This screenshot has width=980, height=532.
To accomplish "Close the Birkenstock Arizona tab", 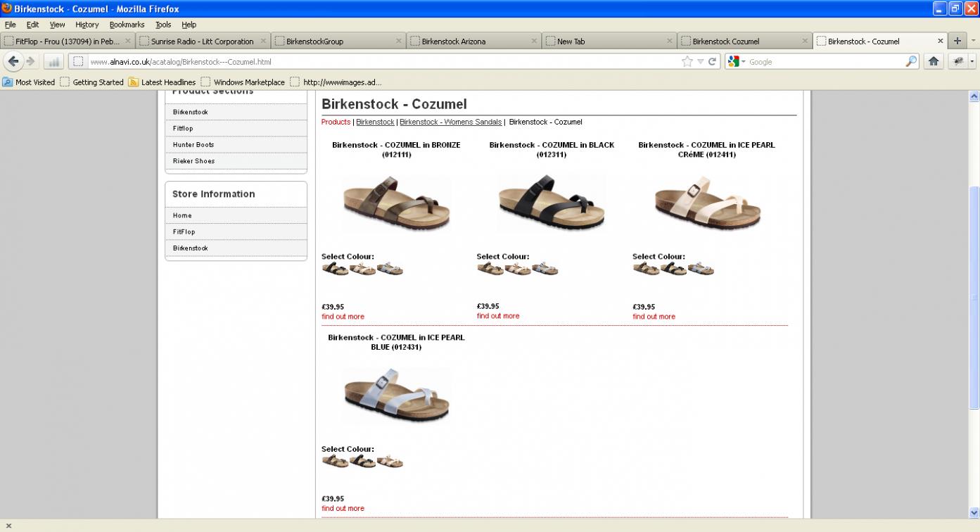I will click(534, 42).
